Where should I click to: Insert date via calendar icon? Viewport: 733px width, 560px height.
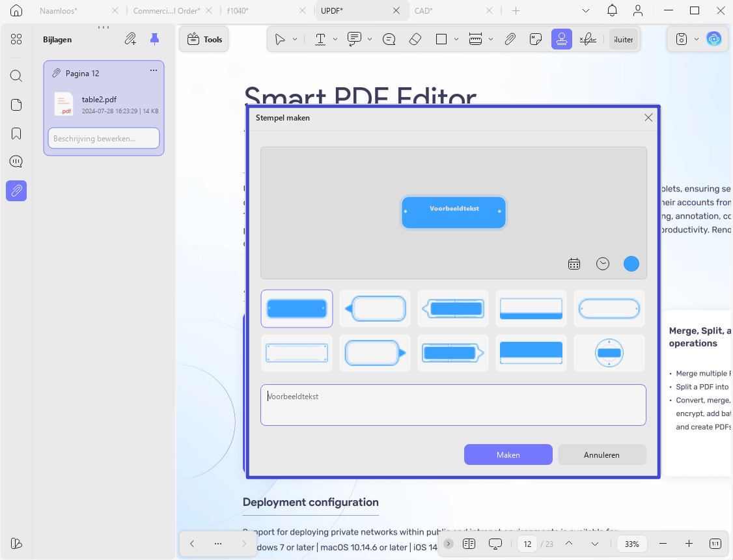point(574,264)
